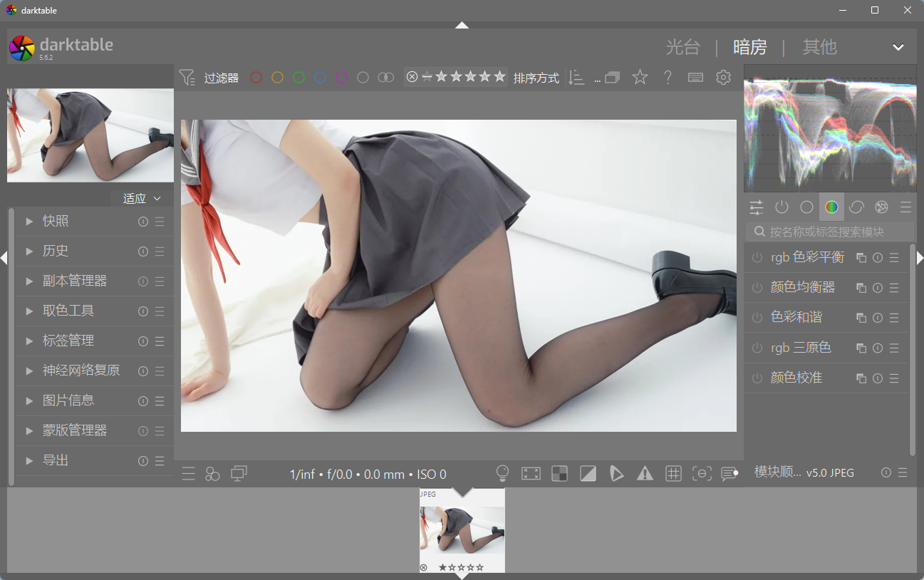Toggle raw overexposed indicator checkerboard
The image size is (924, 580).
559,474
